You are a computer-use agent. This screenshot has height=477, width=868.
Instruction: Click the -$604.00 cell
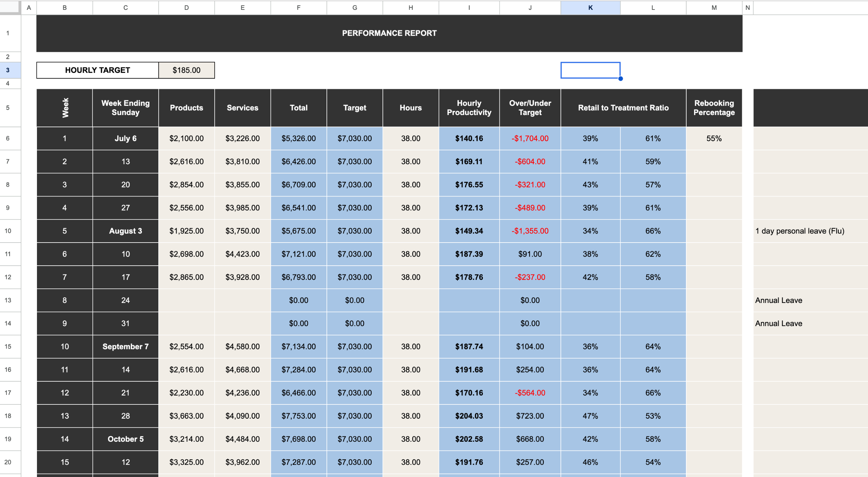(x=530, y=161)
